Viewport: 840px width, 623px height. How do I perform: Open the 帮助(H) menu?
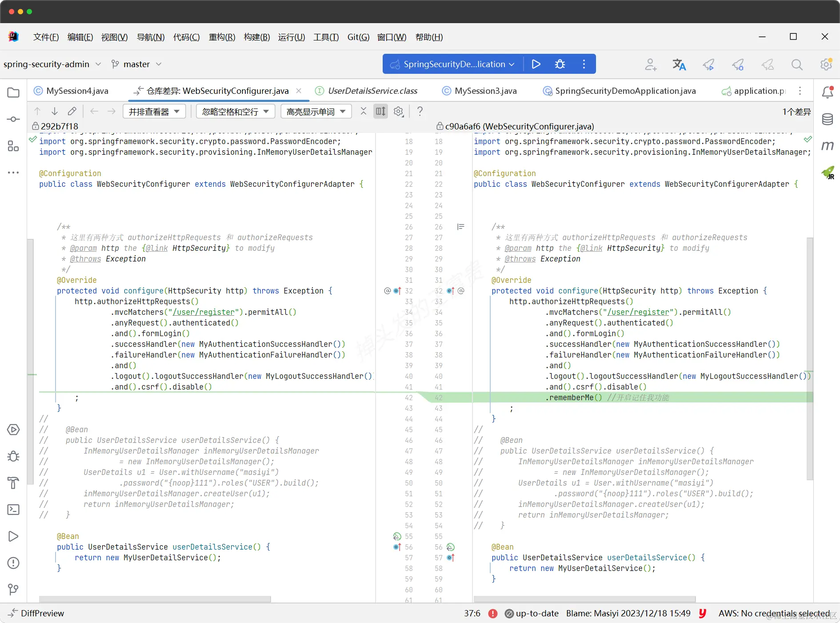[x=429, y=37]
